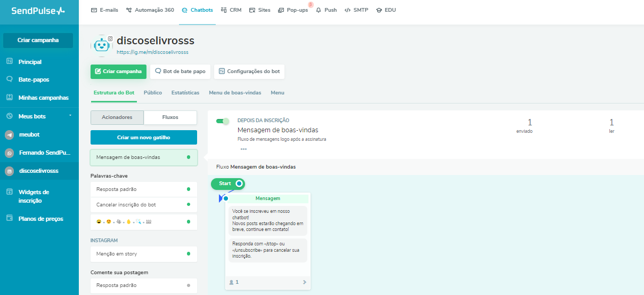The image size is (644, 295).
Task: Click subscriber count icon in Mensagem block
Action: 231,282
